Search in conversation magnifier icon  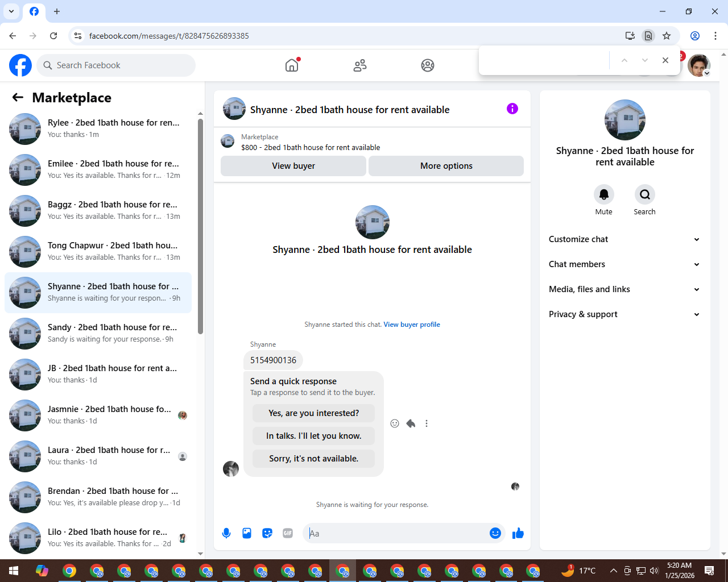[x=645, y=194]
